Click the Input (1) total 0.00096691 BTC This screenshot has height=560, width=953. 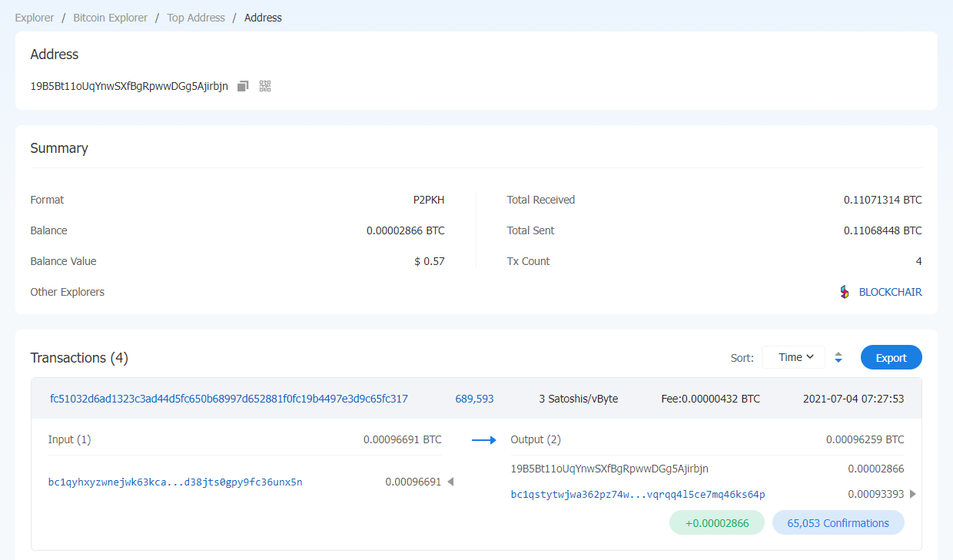[x=403, y=439]
